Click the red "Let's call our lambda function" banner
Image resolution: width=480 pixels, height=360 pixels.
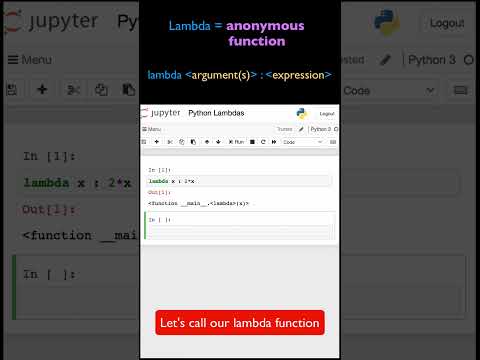coord(240,323)
